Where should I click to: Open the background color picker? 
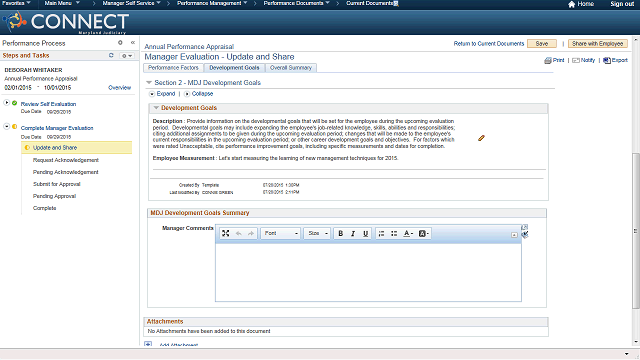pyautogui.click(x=423, y=233)
